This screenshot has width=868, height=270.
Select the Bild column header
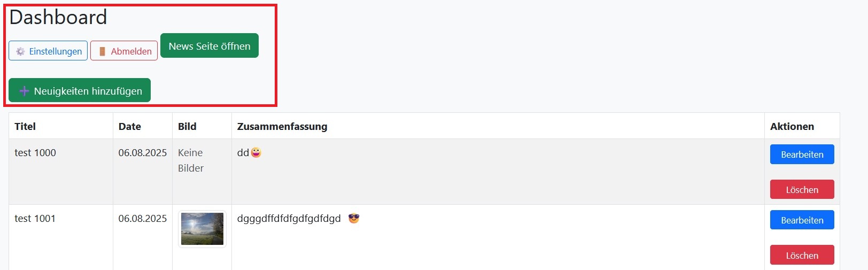tap(187, 127)
